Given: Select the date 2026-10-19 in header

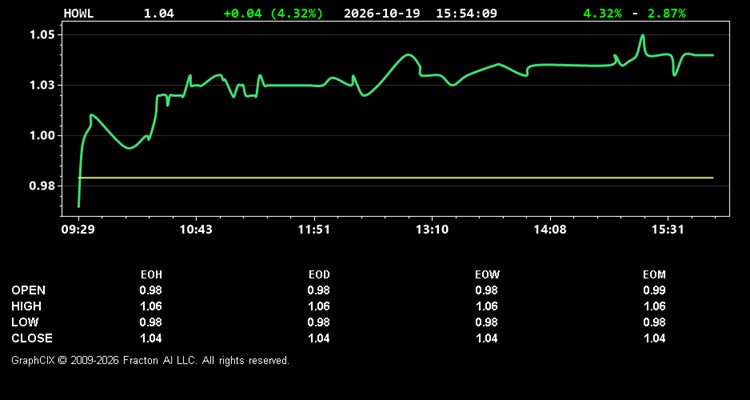Looking at the screenshot, I should point(382,13).
